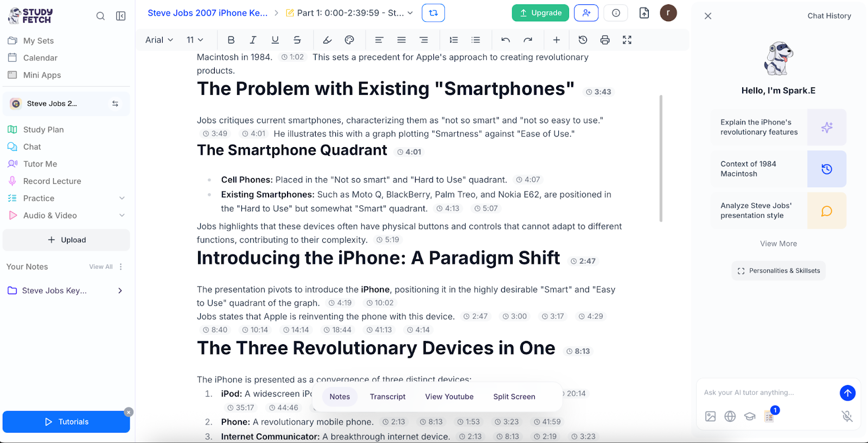
Task: Collapse the left sidebar panel icon
Action: click(x=121, y=16)
